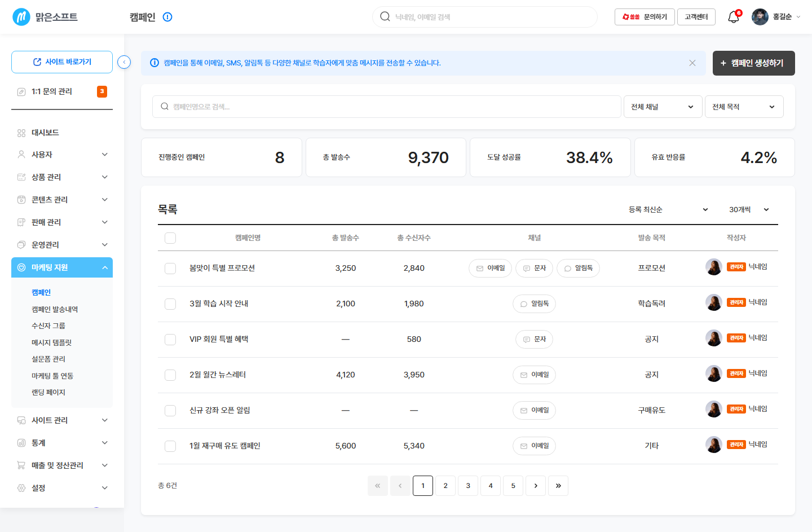This screenshot has width=812, height=532.
Task: Open the 캠페인 submenu item
Action: (x=41, y=292)
